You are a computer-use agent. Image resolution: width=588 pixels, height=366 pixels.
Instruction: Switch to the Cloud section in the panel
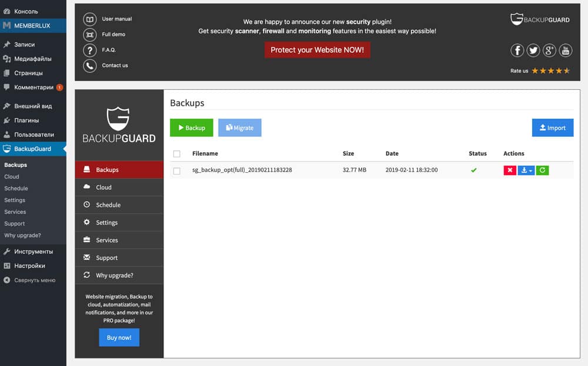[104, 187]
